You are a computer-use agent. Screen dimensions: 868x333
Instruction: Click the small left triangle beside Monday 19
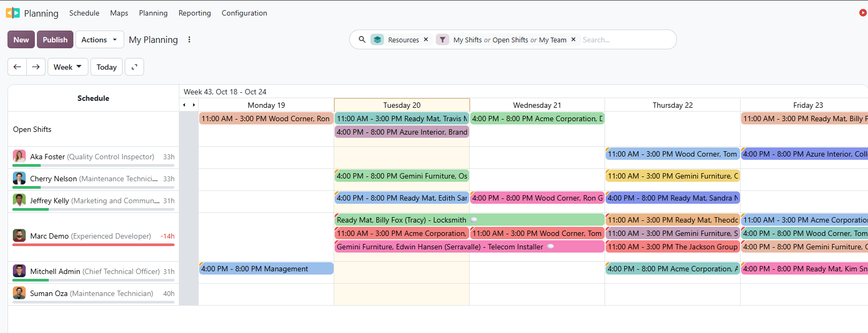(x=184, y=105)
